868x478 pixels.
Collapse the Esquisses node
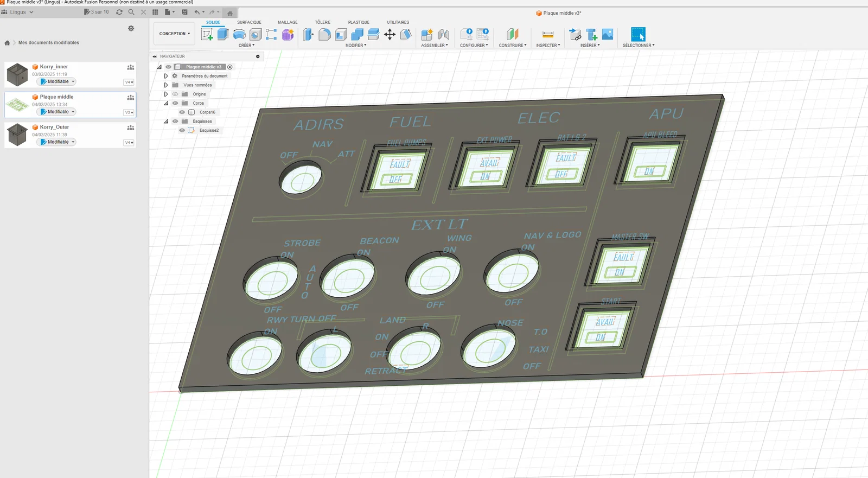[x=166, y=122]
